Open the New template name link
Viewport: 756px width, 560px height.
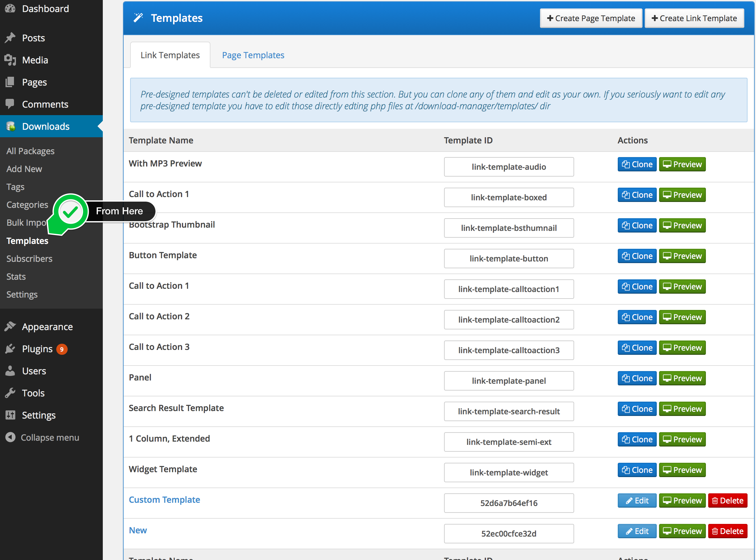(x=138, y=530)
